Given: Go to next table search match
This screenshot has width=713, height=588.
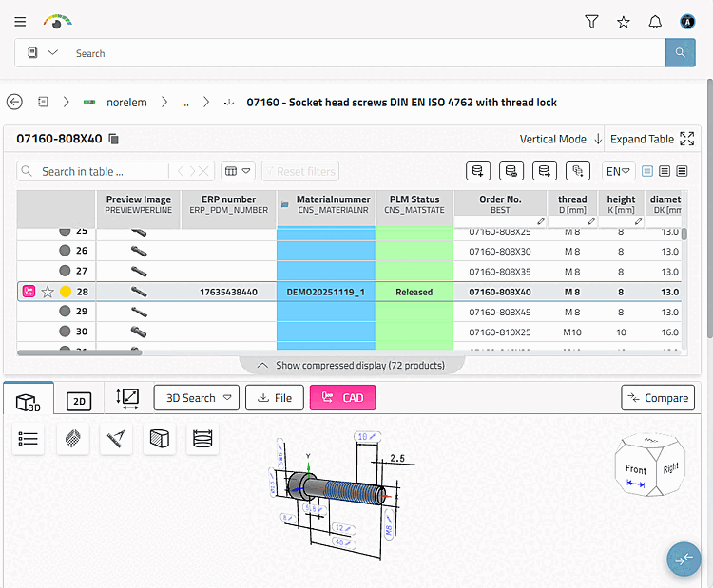Looking at the screenshot, I should [x=192, y=171].
